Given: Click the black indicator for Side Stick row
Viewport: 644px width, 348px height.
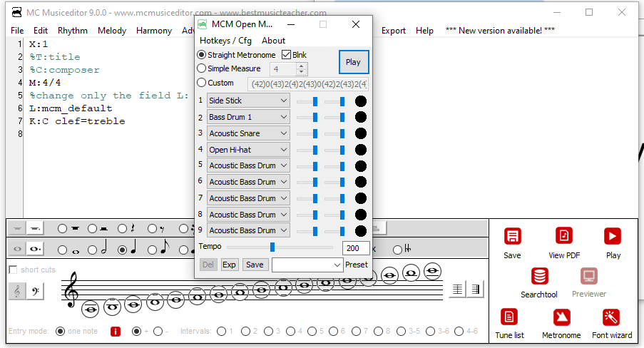Looking at the screenshot, I should click(361, 101).
